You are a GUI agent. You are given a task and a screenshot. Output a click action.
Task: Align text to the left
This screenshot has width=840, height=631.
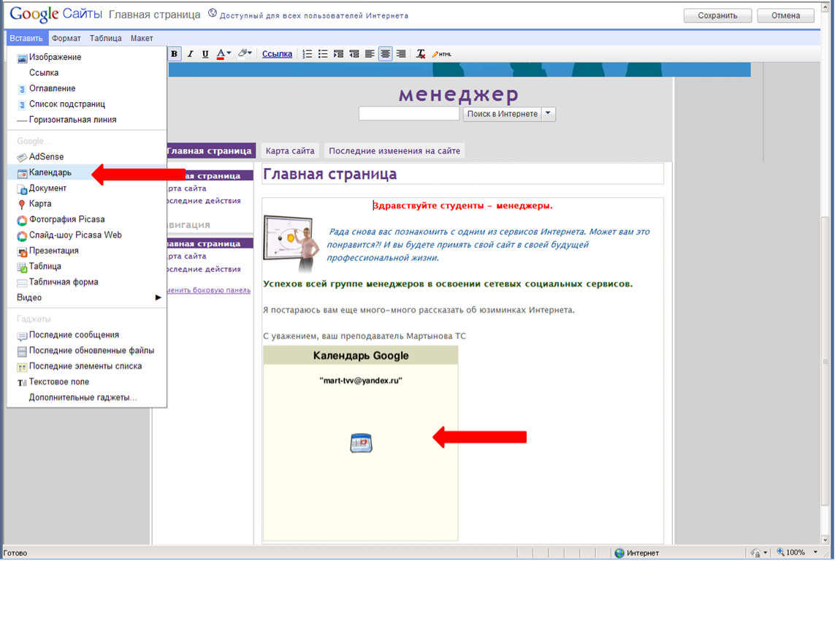[370, 54]
